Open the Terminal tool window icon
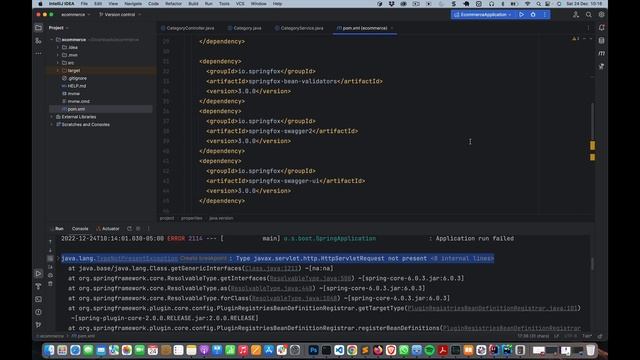Viewport: 640px width, 360px height. [x=38, y=299]
